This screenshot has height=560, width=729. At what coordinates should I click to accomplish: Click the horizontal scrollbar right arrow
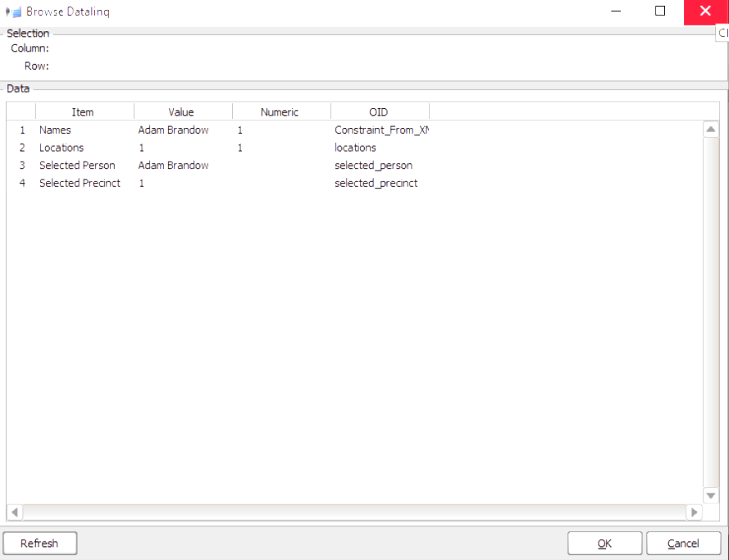(x=694, y=512)
